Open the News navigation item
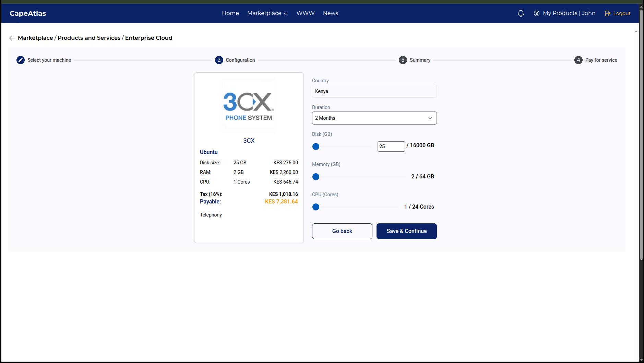The image size is (644, 363). (331, 13)
